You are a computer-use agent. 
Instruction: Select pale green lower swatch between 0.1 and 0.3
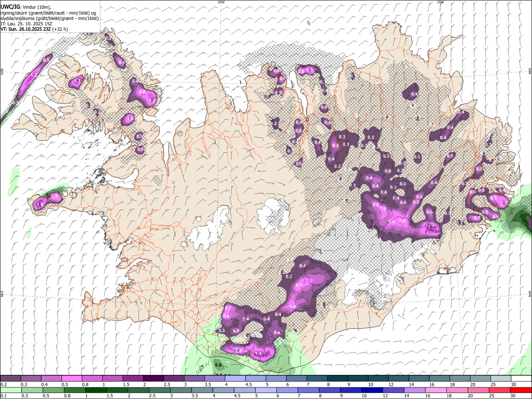click(10, 390)
